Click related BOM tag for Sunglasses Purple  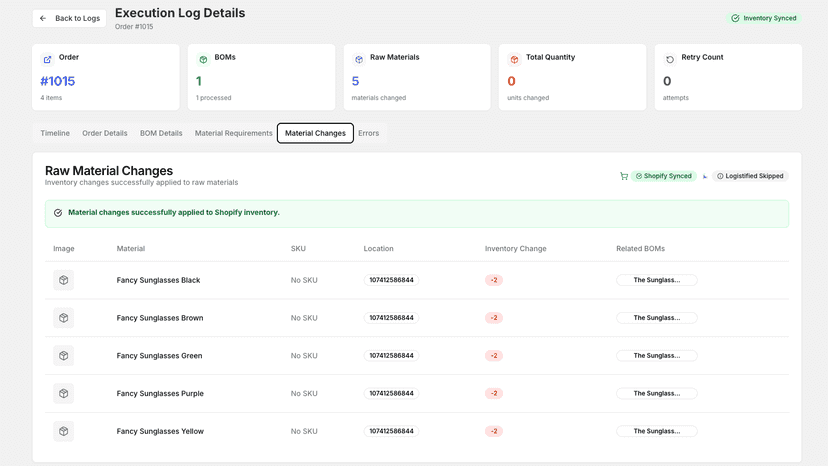[x=656, y=394]
